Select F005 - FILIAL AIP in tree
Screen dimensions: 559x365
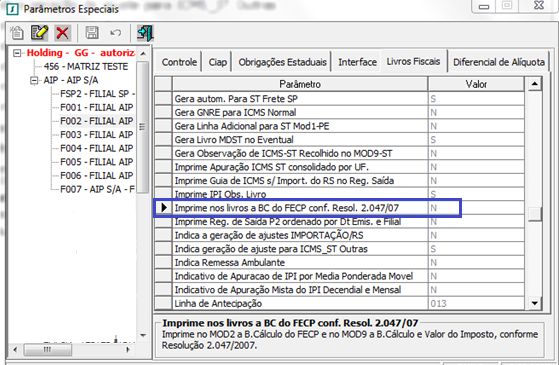(x=96, y=162)
